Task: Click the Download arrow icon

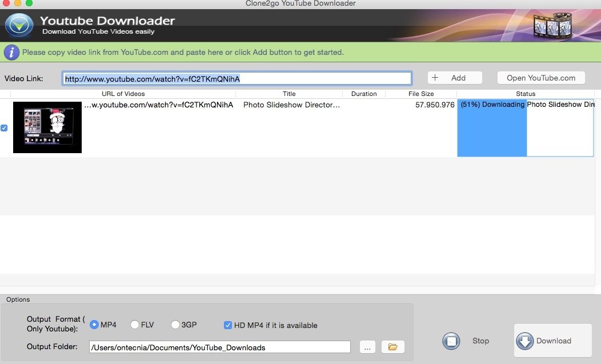Action: tap(524, 341)
